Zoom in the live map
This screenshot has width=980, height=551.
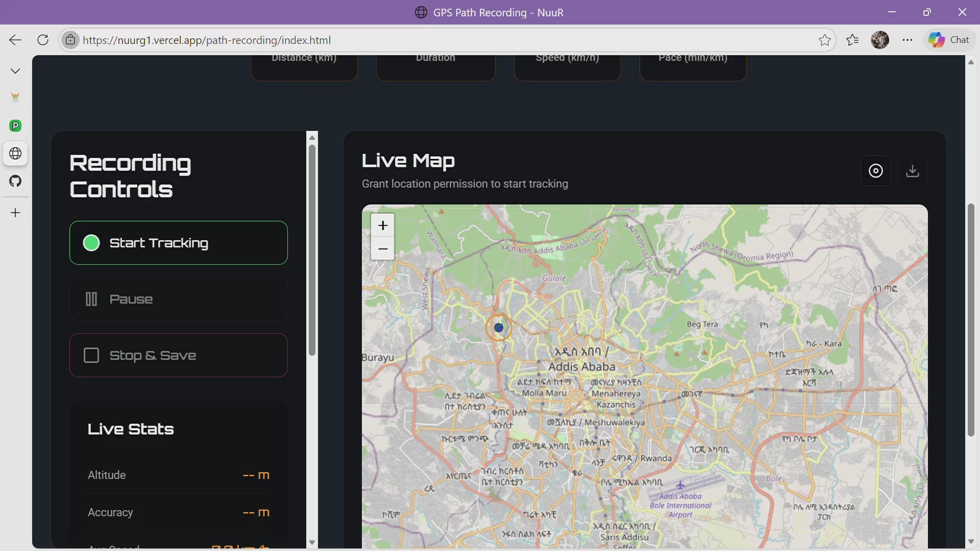pyautogui.click(x=383, y=226)
